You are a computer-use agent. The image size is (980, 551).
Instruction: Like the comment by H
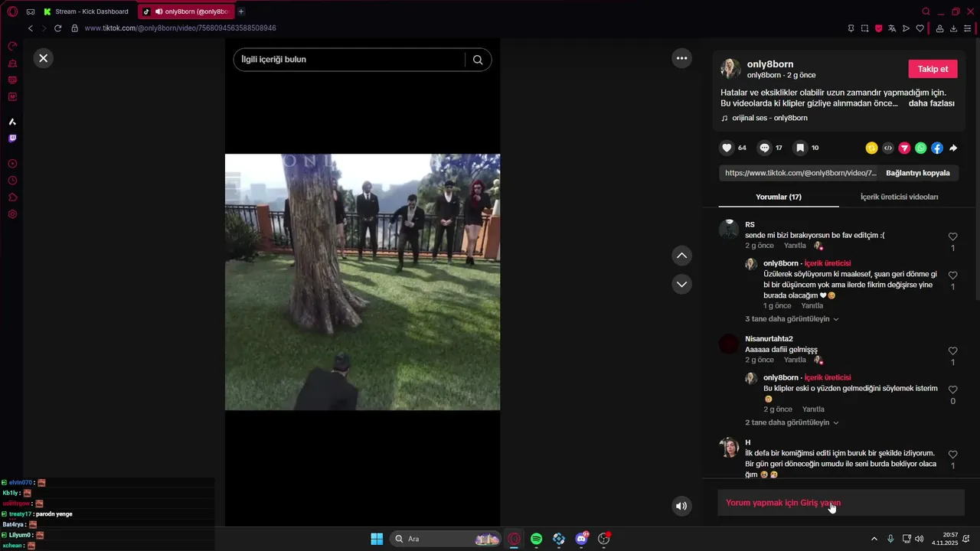pos(952,455)
